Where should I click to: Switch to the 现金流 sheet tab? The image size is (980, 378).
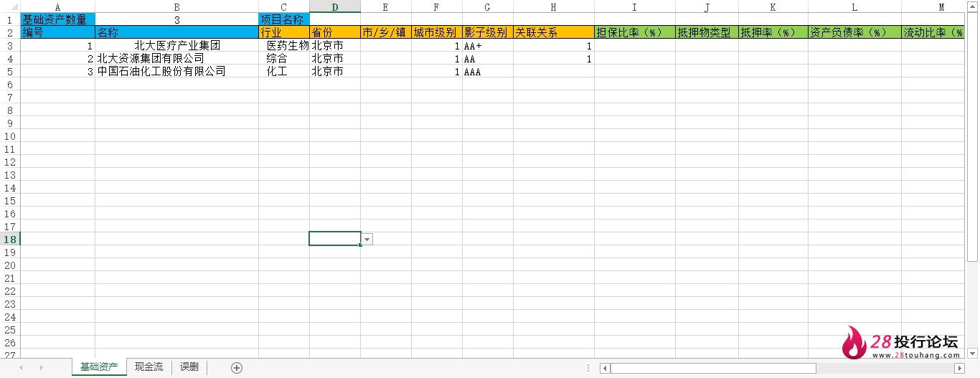tap(149, 367)
